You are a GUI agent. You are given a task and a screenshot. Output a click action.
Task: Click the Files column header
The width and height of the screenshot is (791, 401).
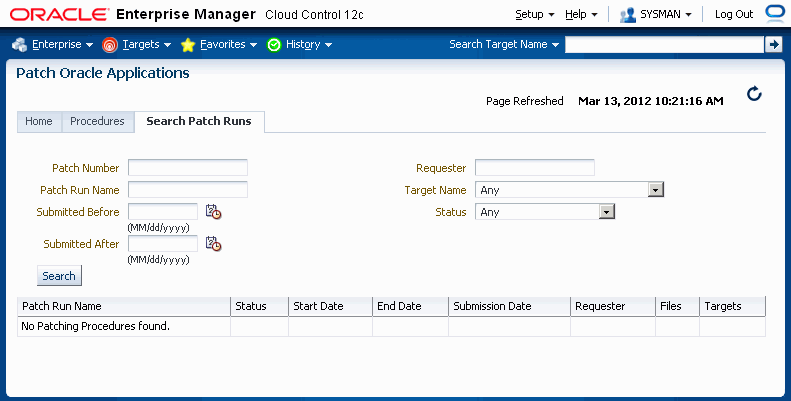click(x=677, y=306)
